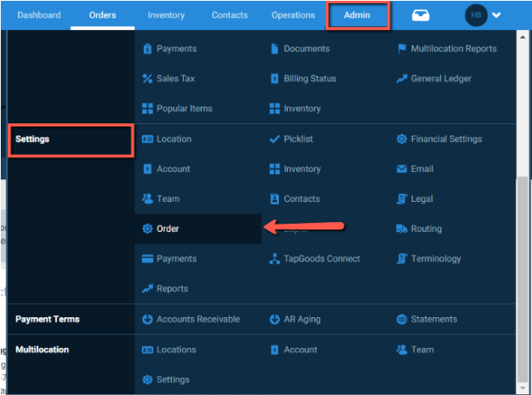Click the scrollbar up arrow
Screen dimensions: 532x395
click(522, 36)
